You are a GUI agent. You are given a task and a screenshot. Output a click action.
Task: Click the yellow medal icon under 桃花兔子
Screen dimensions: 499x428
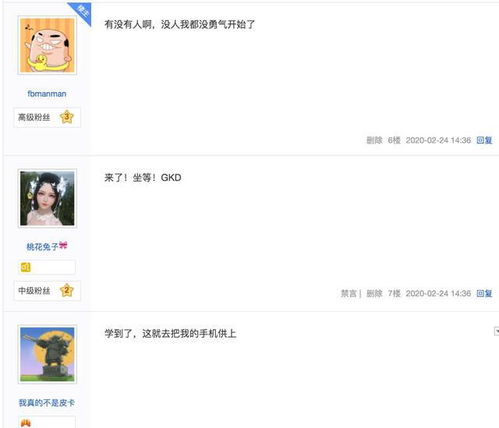(26, 267)
